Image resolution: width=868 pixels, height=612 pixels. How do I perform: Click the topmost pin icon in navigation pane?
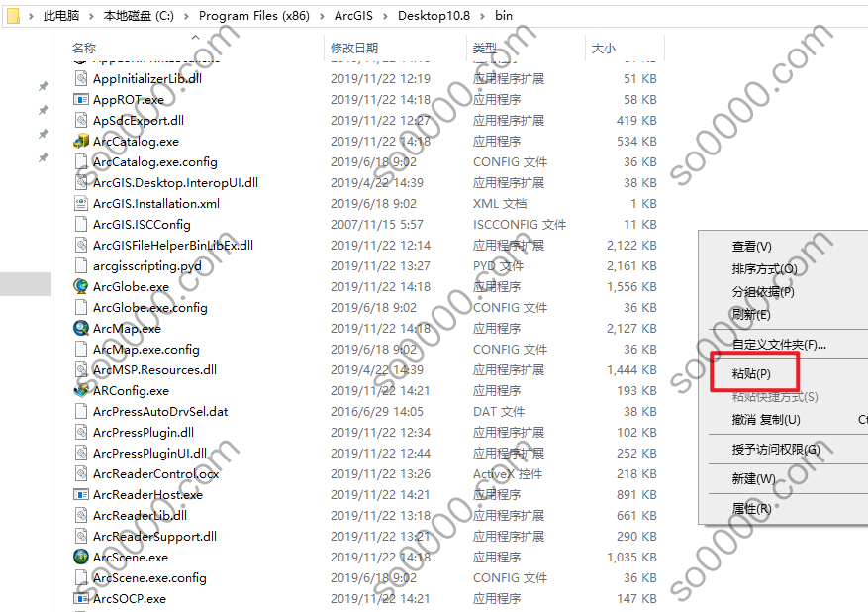(44, 86)
